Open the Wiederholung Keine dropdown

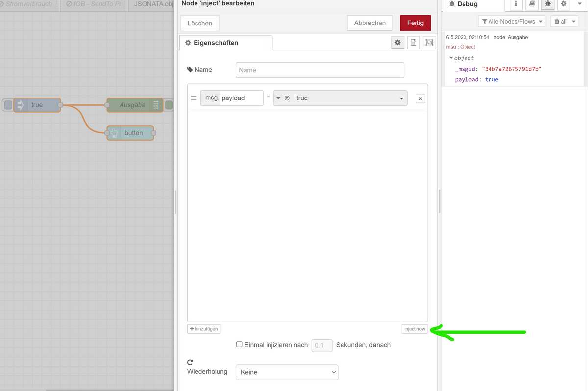(287, 372)
